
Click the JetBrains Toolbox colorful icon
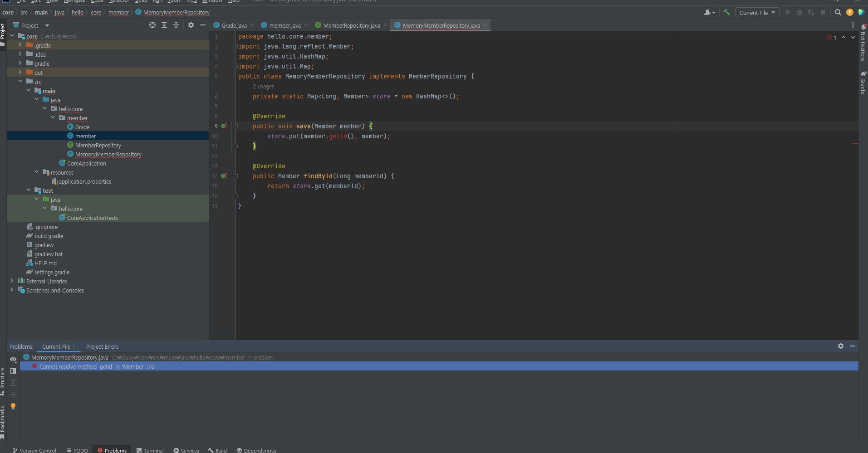click(x=861, y=13)
